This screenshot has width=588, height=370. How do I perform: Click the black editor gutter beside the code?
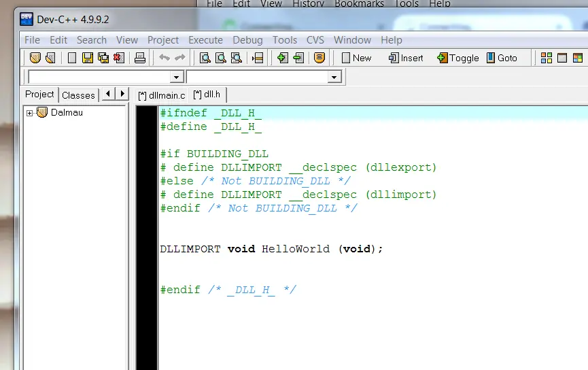tap(147, 238)
